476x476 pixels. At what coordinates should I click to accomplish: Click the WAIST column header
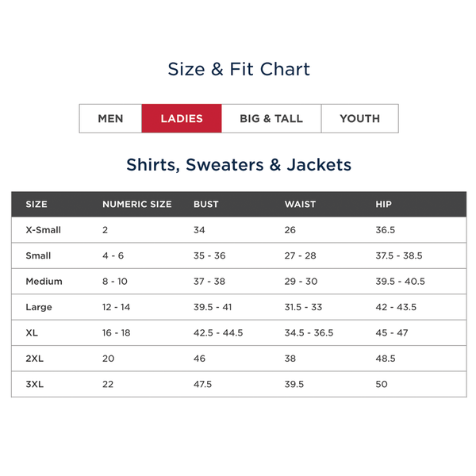click(300, 204)
